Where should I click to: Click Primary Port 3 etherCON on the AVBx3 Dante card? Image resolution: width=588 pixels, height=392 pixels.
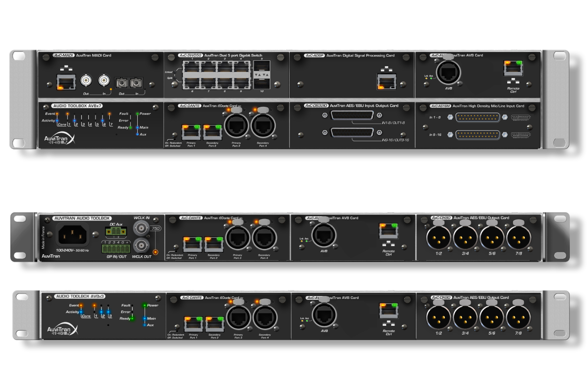[239, 317]
